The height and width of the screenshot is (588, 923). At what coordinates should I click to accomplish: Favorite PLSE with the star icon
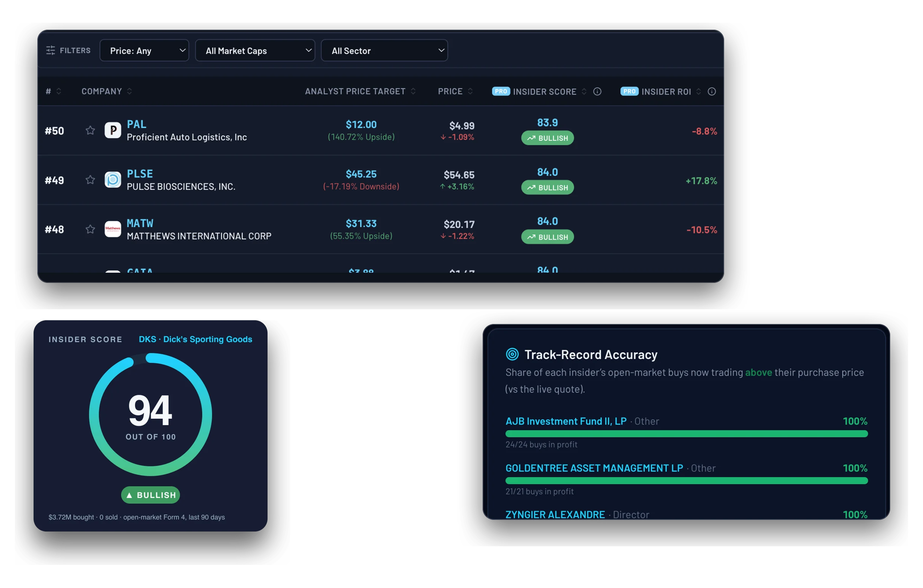pyautogui.click(x=90, y=180)
